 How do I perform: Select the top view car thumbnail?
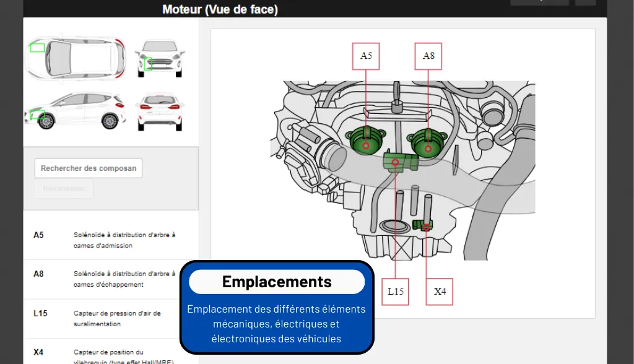tap(74, 58)
